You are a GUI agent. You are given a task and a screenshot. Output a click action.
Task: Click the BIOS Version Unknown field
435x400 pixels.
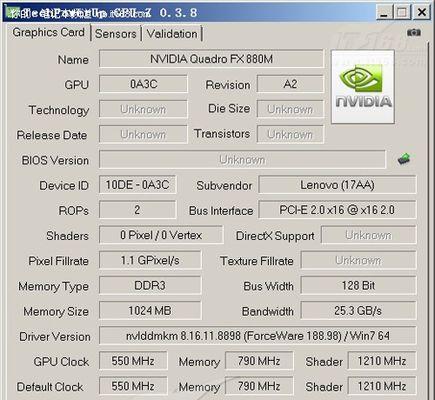pyautogui.click(x=242, y=160)
